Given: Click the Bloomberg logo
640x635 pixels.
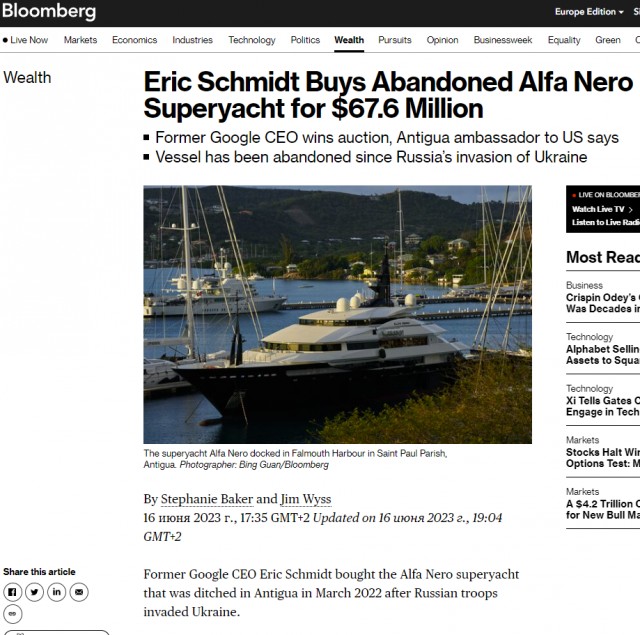Looking at the screenshot, I should click(x=49, y=11).
